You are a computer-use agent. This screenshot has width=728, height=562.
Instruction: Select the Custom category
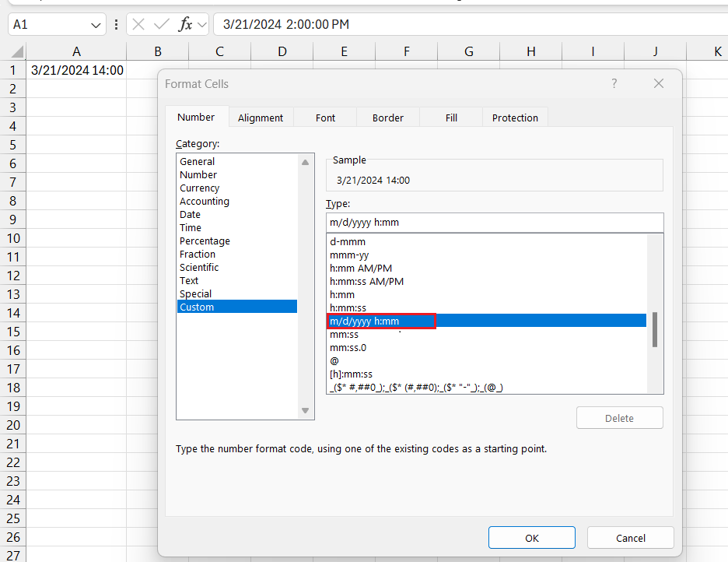click(x=237, y=307)
